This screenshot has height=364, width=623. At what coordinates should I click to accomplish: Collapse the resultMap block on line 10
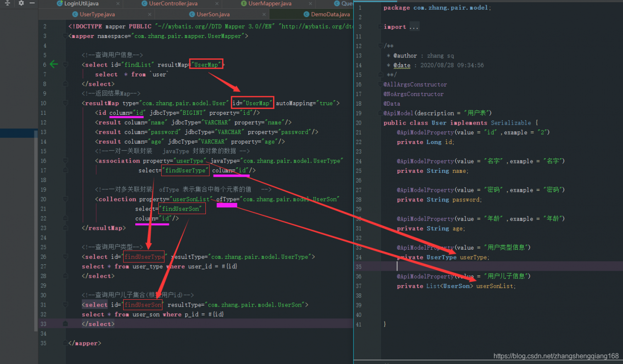[66, 103]
